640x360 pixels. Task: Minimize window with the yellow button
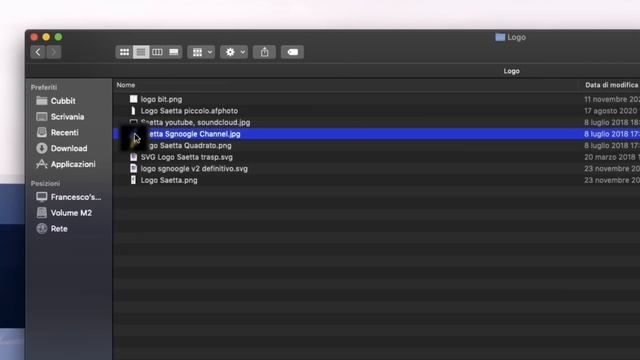[x=46, y=37]
